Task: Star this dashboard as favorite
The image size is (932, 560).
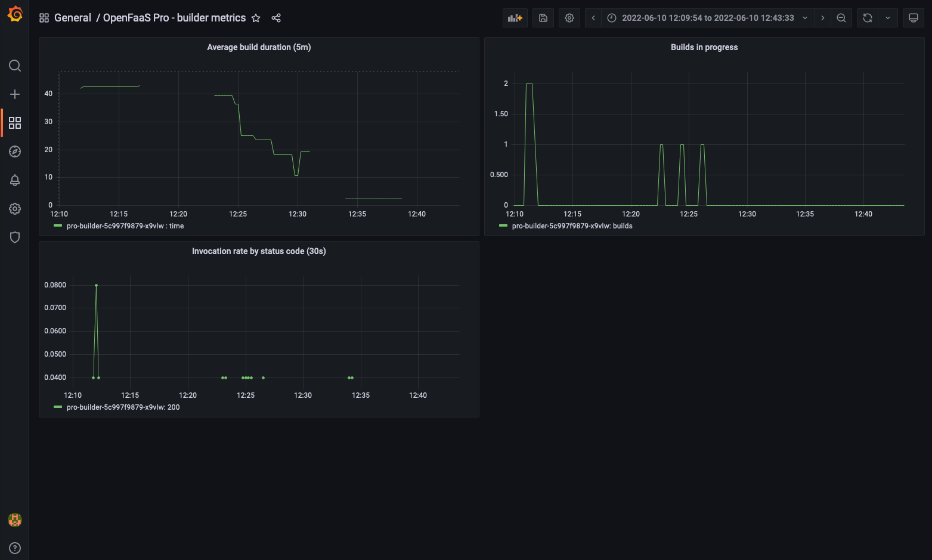Action: coord(256,18)
